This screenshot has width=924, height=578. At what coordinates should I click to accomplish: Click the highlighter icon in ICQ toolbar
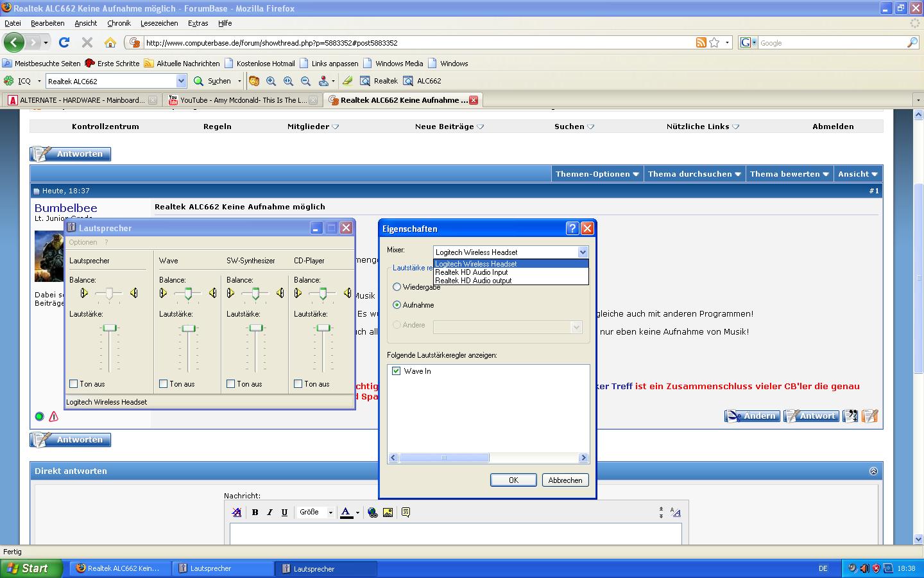[x=347, y=81]
